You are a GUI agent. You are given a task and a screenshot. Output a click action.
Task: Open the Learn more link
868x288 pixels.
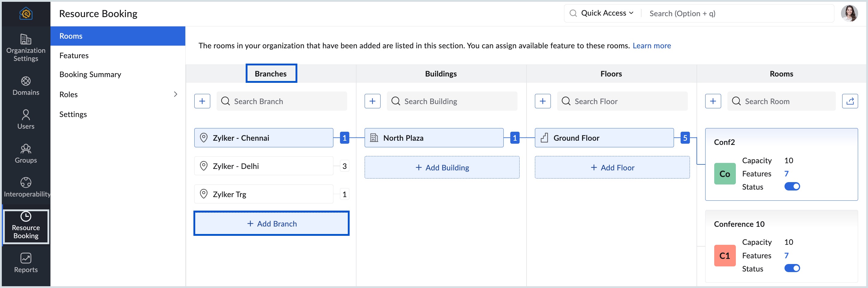(x=651, y=46)
